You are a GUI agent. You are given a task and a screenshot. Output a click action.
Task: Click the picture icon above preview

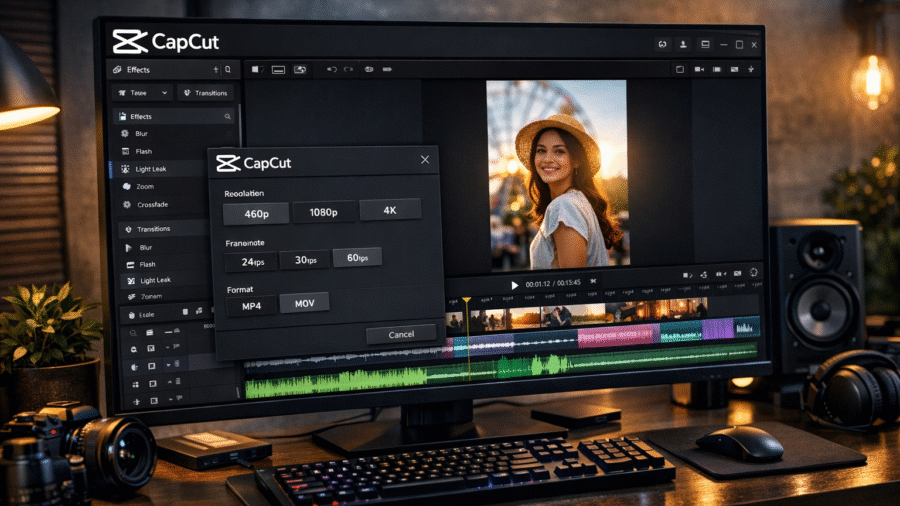(x=734, y=69)
